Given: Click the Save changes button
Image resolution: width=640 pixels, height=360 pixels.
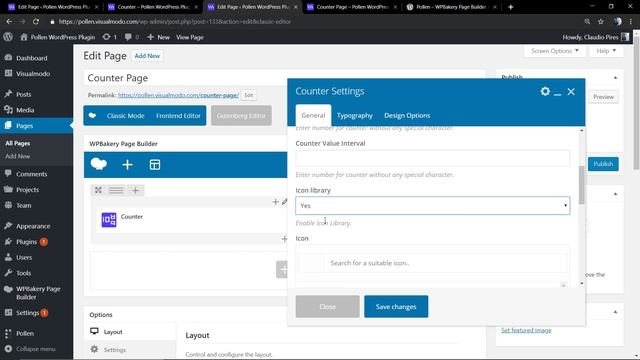Looking at the screenshot, I should click(396, 307).
